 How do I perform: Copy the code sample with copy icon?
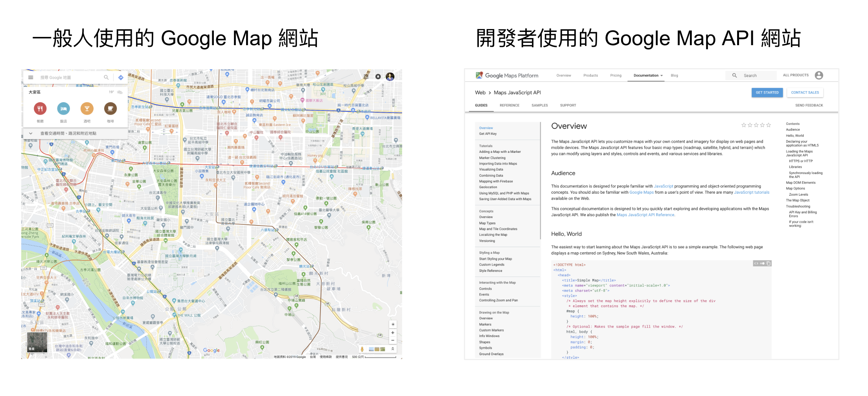(769, 264)
